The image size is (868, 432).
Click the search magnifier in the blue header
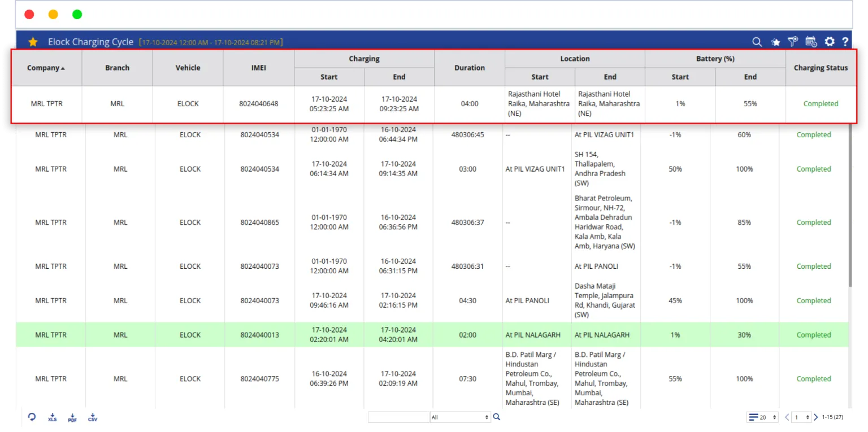pyautogui.click(x=757, y=42)
